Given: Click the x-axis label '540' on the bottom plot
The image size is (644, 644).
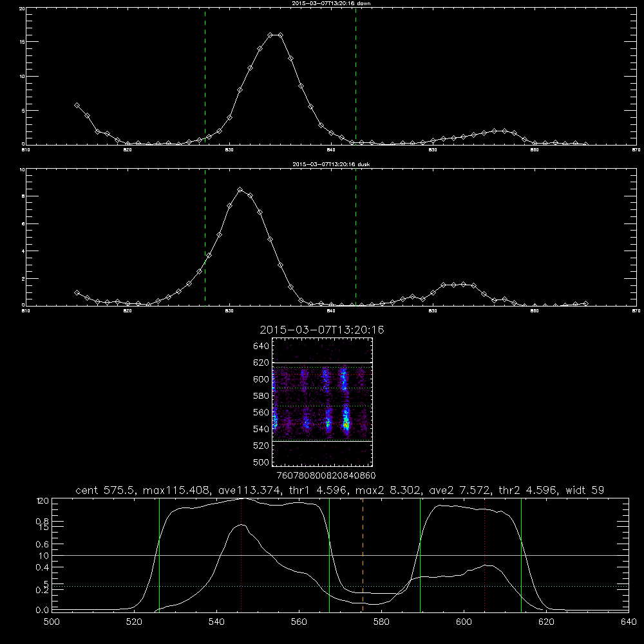Looking at the screenshot, I should (x=216, y=622).
